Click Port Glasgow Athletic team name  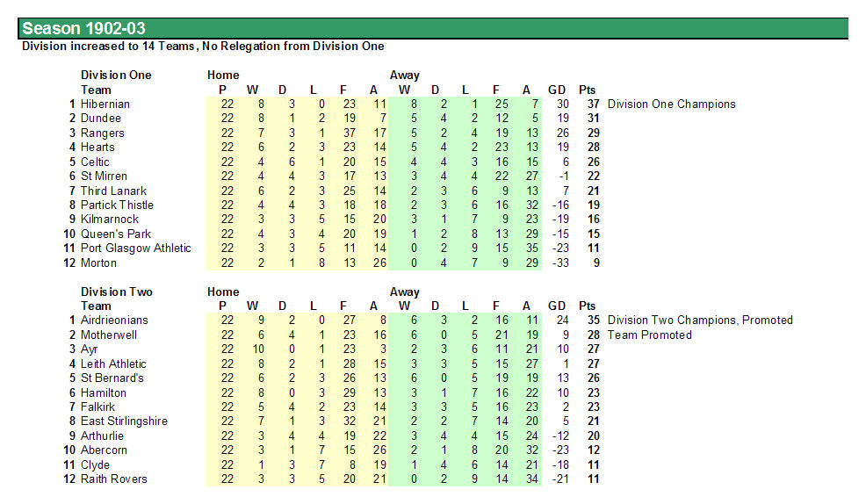click(136, 248)
